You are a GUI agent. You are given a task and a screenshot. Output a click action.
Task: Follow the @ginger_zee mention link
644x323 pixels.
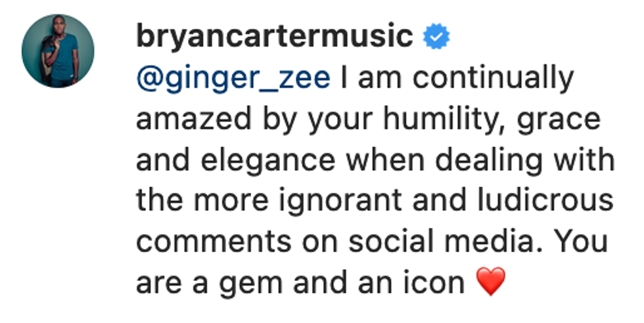[x=233, y=79]
